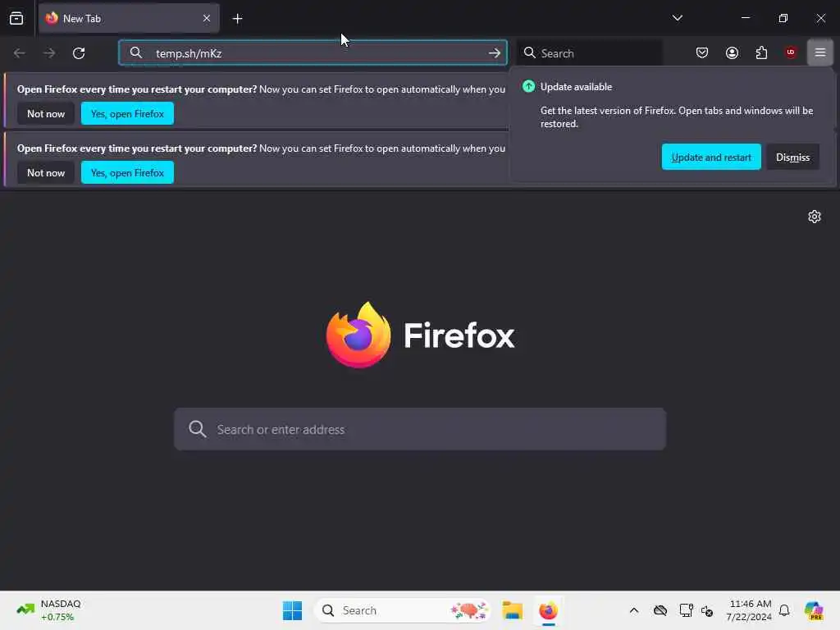Click the Firefox taskbar icon
This screenshot has height=630, width=840.
click(548, 610)
